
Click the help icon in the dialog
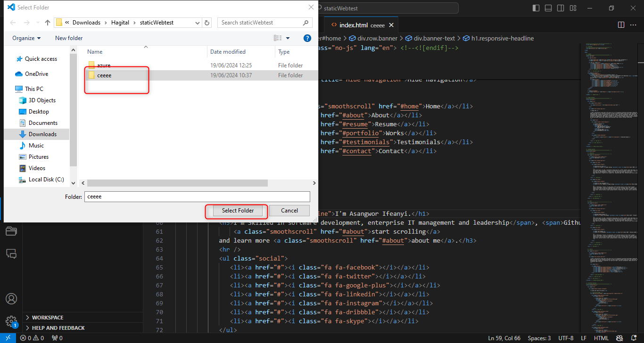(x=307, y=38)
